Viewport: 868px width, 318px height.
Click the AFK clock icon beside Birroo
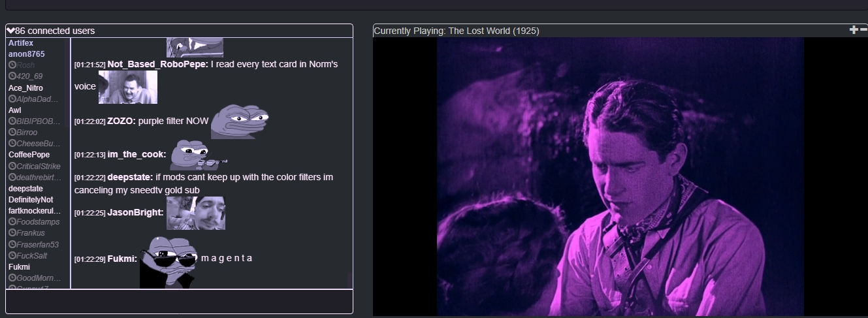click(12, 133)
